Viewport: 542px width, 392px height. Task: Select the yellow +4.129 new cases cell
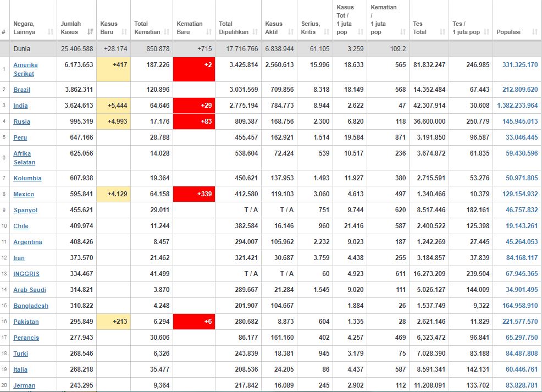click(113, 194)
